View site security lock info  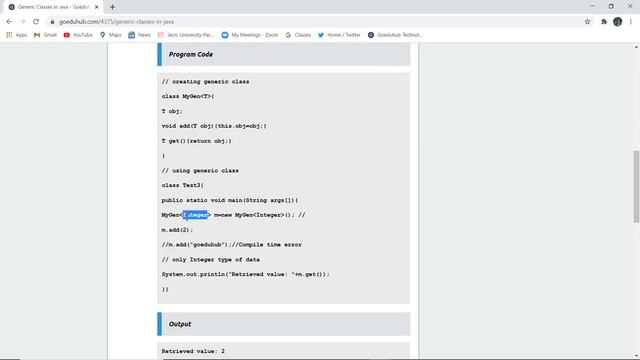pos(52,22)
